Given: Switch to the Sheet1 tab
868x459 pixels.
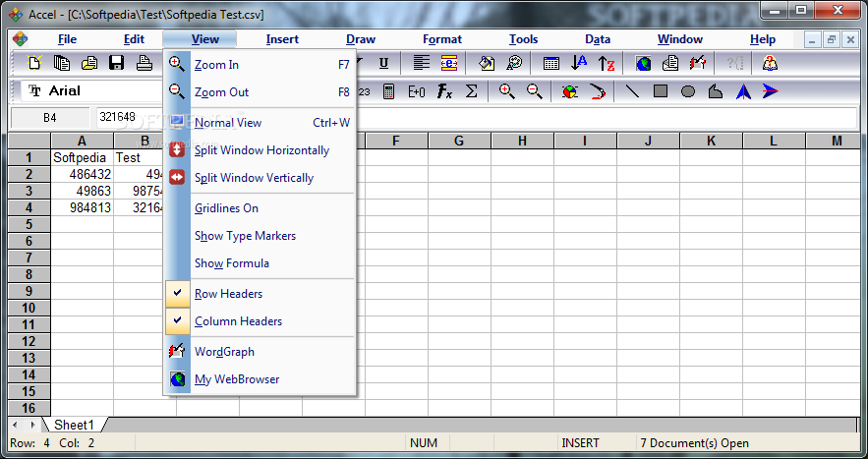Looking at the screenshot, I should 74,426.
